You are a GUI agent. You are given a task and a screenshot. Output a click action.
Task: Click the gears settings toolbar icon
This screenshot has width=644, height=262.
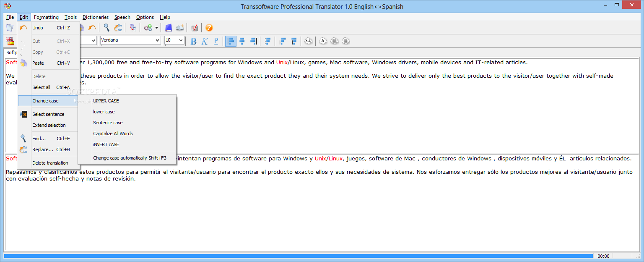148,28
